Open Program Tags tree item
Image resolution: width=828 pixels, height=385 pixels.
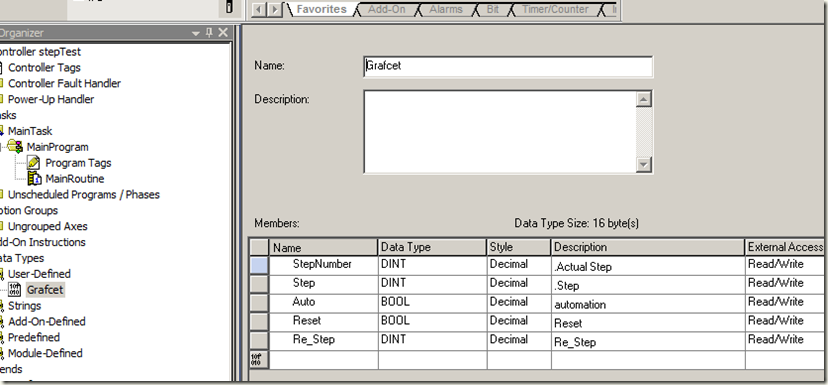point(78,163)
